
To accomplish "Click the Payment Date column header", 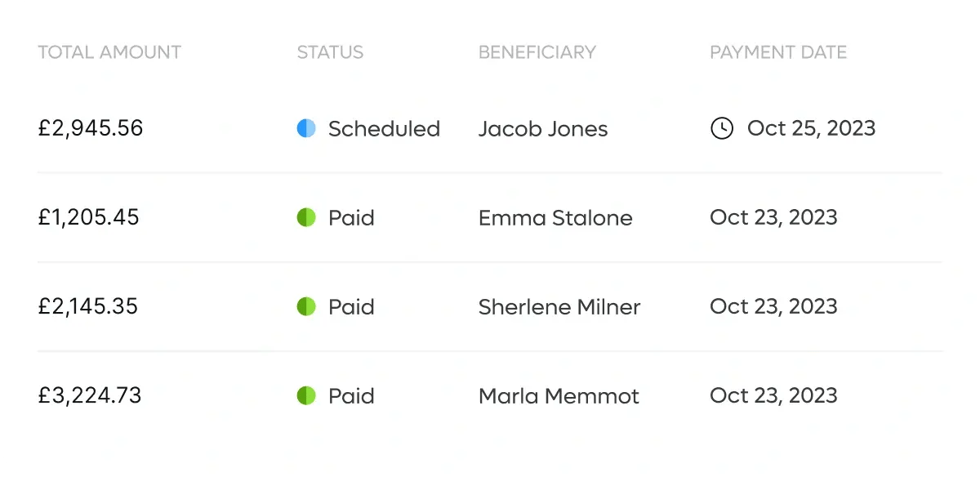I will [x=778, y=52].
